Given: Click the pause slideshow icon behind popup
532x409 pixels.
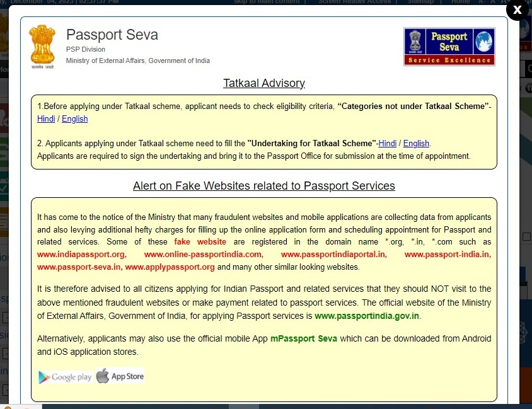Looking at the screenshot, I should click(529, 88).
